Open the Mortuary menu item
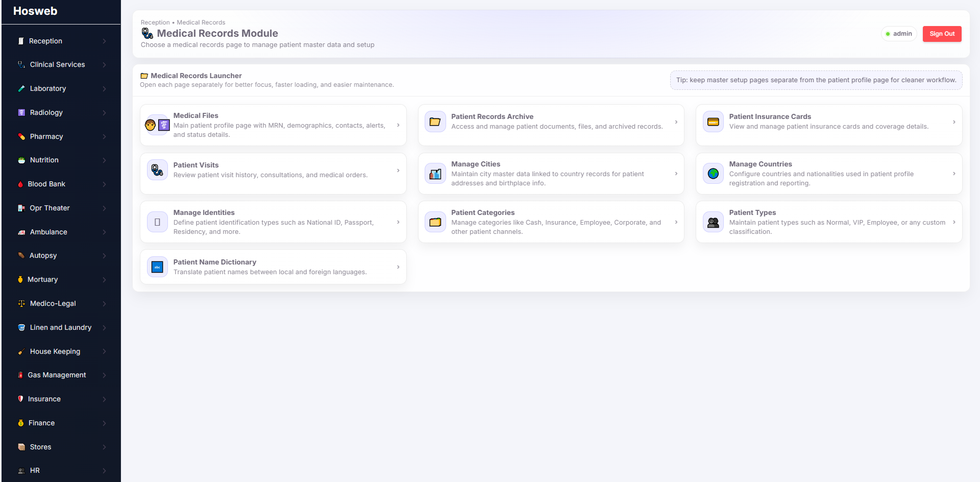This screenshot has height=482, width=980. click(x=61, y=279)
